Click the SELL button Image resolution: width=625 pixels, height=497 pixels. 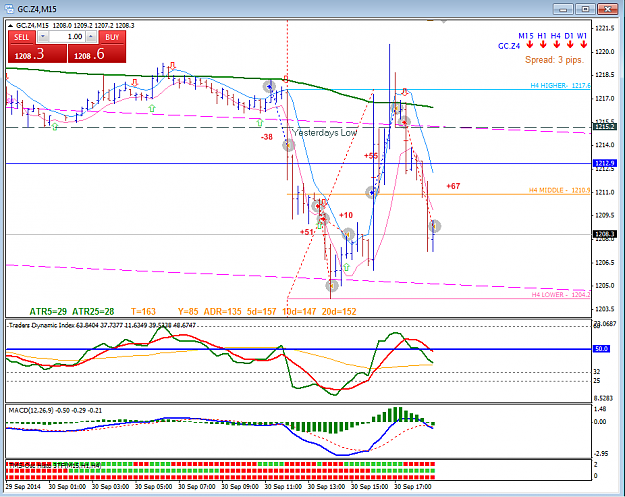[x=22, y=37]
